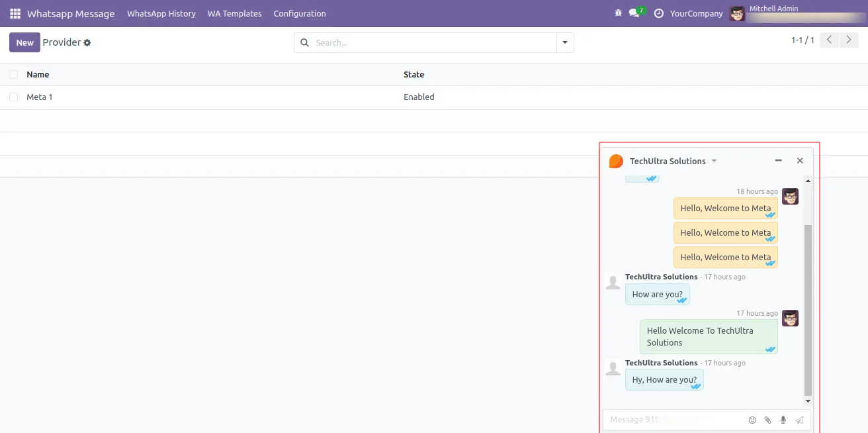The height and width of the screenshot is (433, 868).
Task: Click the Hy, How are you? message
Action: pos(664,380)
